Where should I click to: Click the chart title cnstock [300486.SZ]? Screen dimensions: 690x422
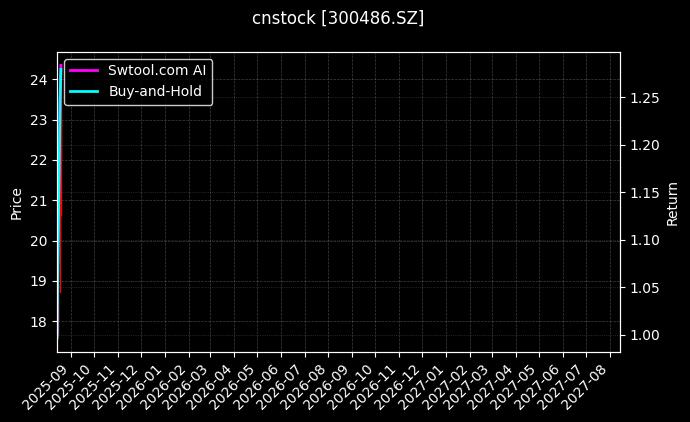point(338,18)
